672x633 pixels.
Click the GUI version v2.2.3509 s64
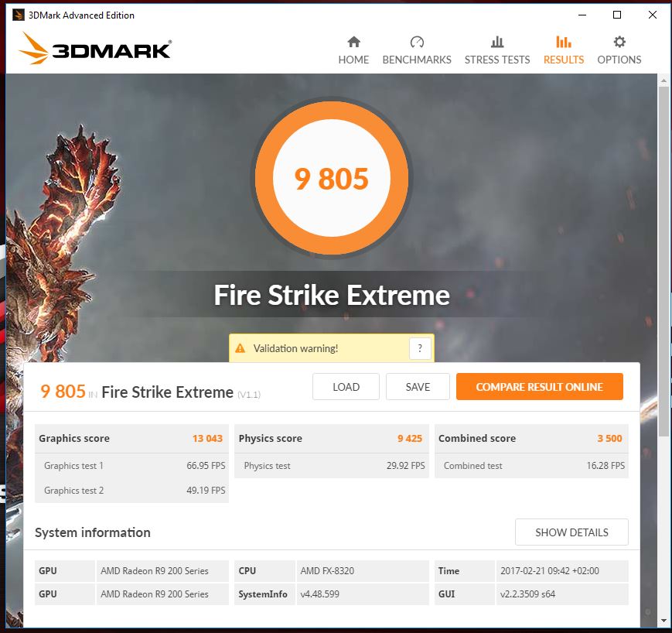(527, 594)
